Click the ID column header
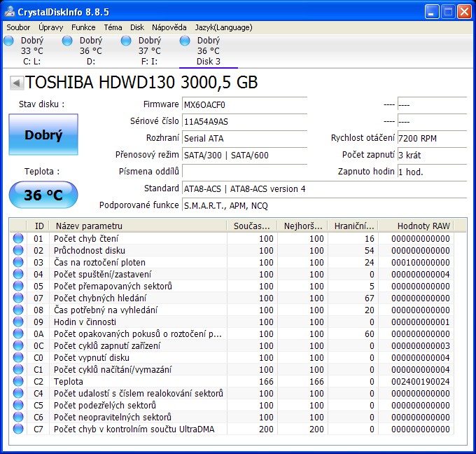The height and width of the screenshot is (454, 476). click(x=38, y=226)
